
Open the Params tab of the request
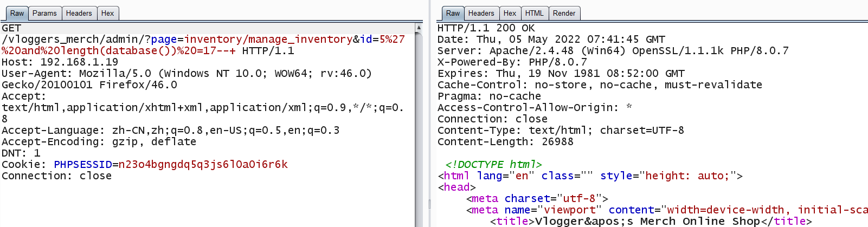tap(44, 13)
